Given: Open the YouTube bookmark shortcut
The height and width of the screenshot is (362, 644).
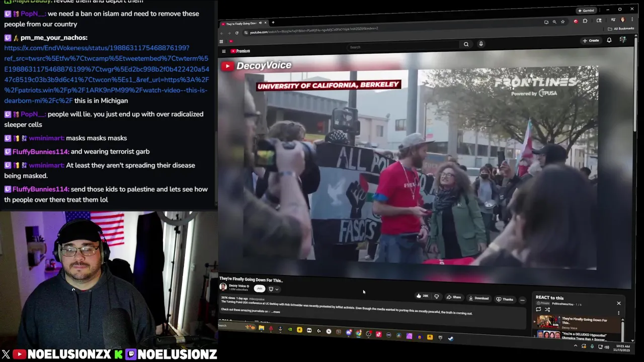Looking at the screenshot, I should [x=231, y=41].
